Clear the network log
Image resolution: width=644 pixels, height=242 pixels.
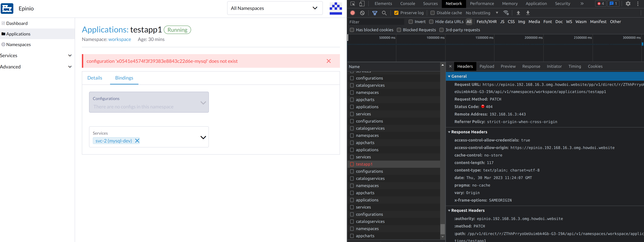coord(362,13)
